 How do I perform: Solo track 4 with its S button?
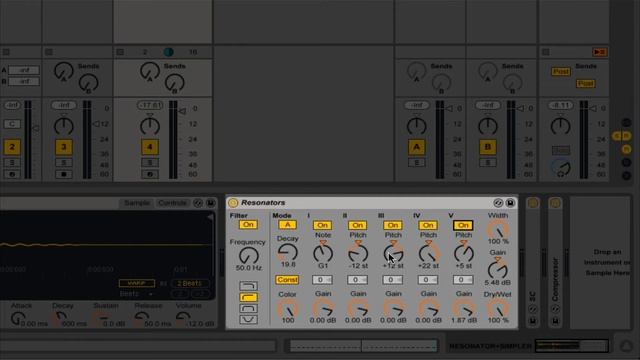pyautogui.click(x=150, y=163)
